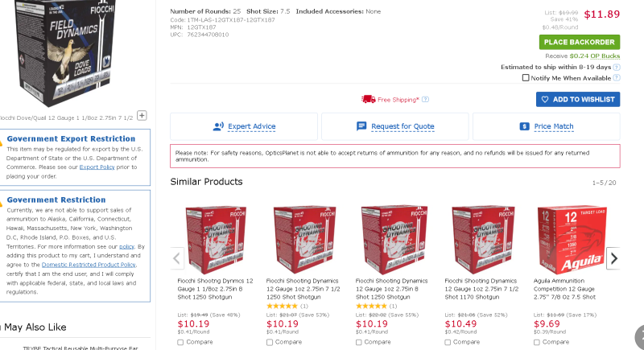Image resolution: width=644 pixels, height=350 pixels.
Task: Click the Add to Wishlist button
Action: 577,99
